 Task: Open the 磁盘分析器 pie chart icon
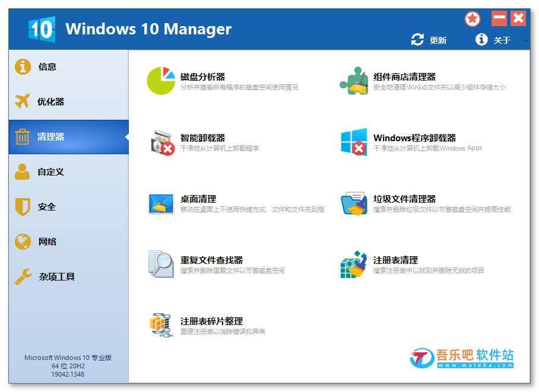tap(161, 81)
